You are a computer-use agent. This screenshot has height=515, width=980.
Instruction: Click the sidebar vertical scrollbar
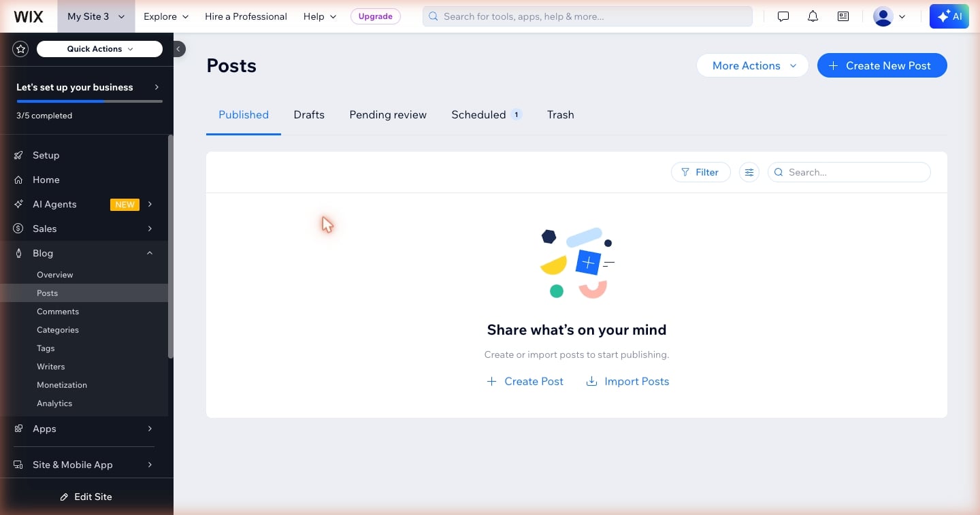pyautogui.click(x=171, y=246)
